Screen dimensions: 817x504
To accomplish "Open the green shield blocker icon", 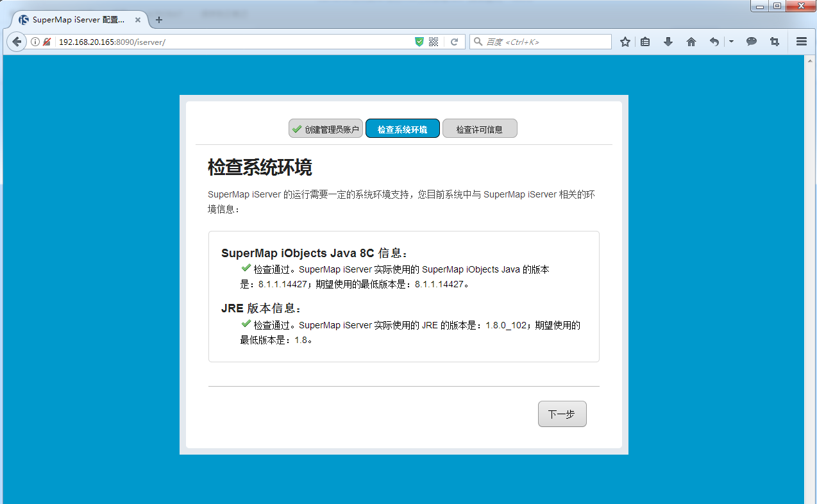I will pos(419,40).
